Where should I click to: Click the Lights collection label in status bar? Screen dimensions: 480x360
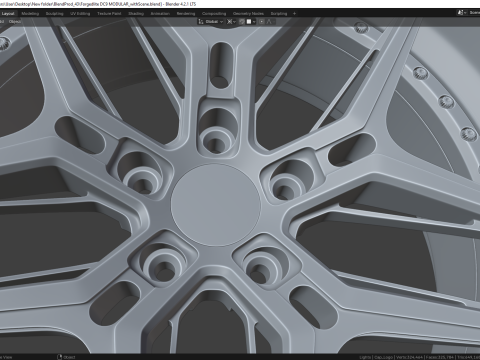[365, 357]
